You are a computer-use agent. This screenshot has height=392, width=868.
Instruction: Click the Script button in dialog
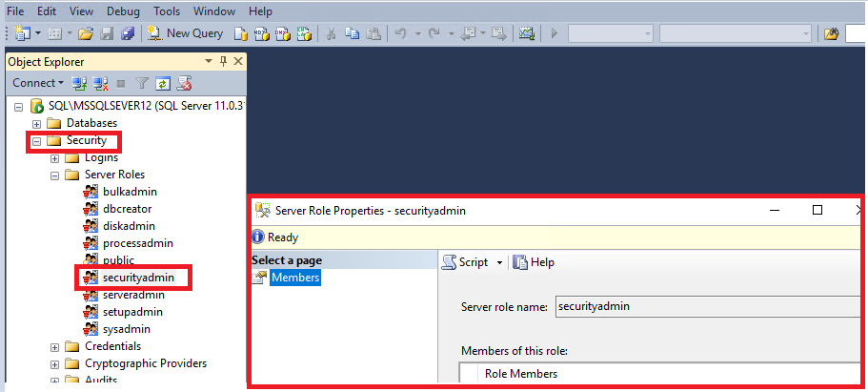point(466,262)
